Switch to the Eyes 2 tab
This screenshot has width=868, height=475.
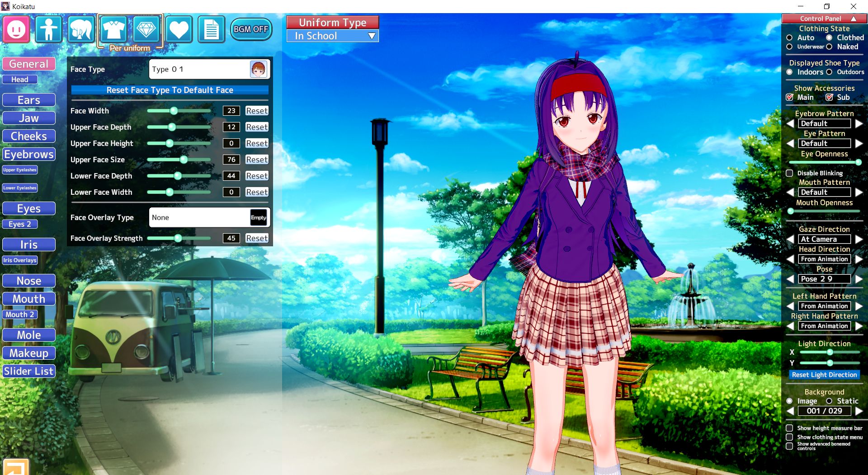[19, 224]
